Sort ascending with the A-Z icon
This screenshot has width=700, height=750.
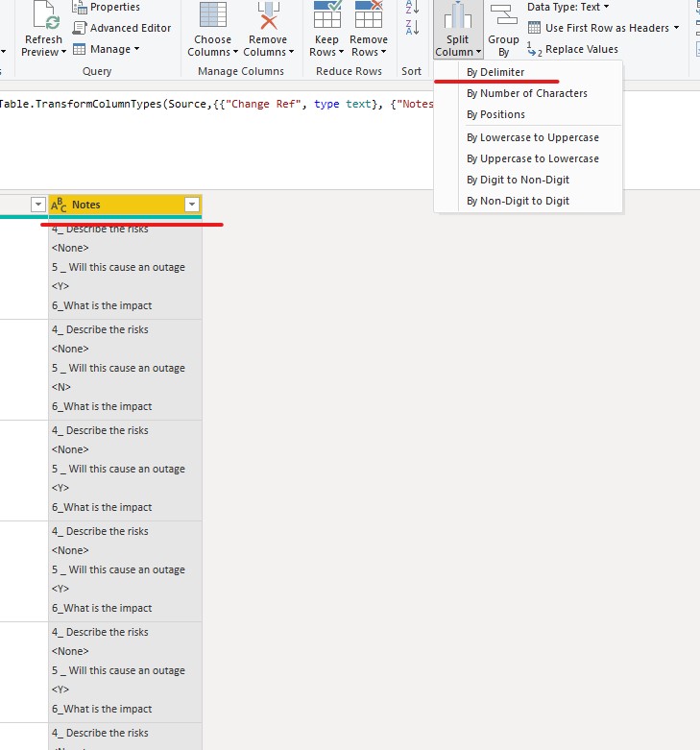point(412,7)
